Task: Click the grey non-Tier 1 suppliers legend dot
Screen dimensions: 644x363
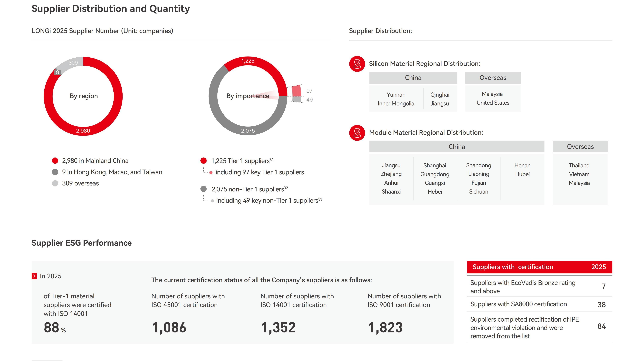Action: (x=204, y=189)
